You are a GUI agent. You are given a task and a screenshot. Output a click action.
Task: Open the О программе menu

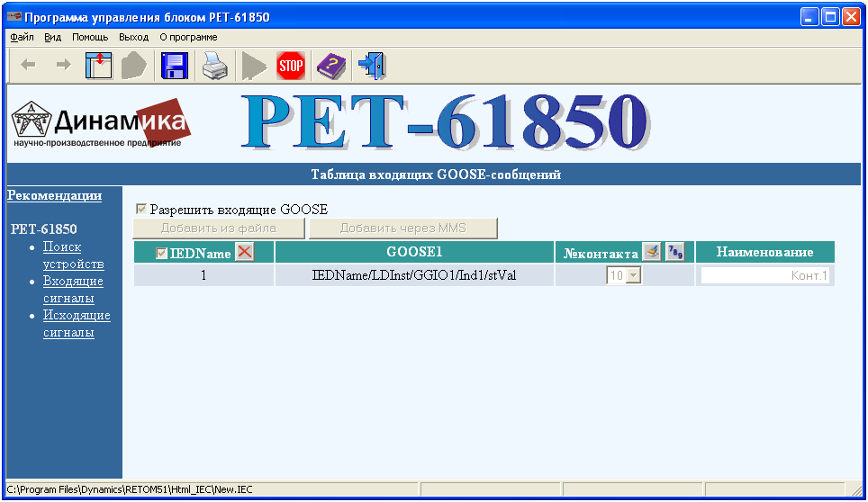188,37
